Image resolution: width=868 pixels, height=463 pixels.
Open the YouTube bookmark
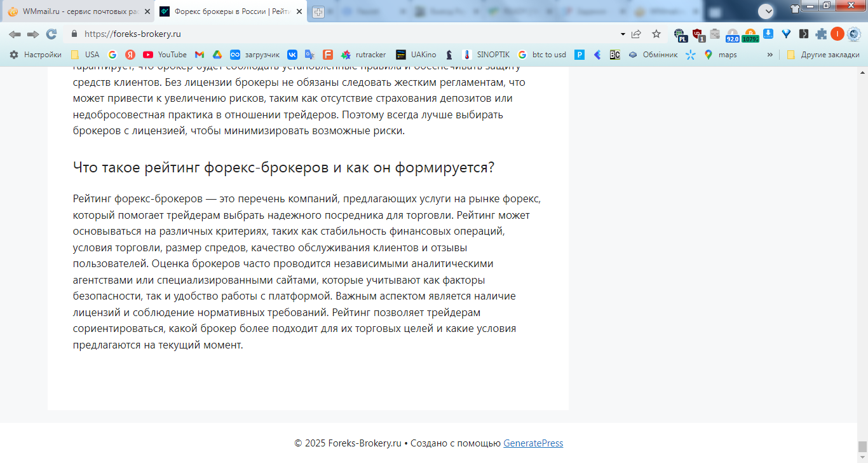tap(165, 55)
